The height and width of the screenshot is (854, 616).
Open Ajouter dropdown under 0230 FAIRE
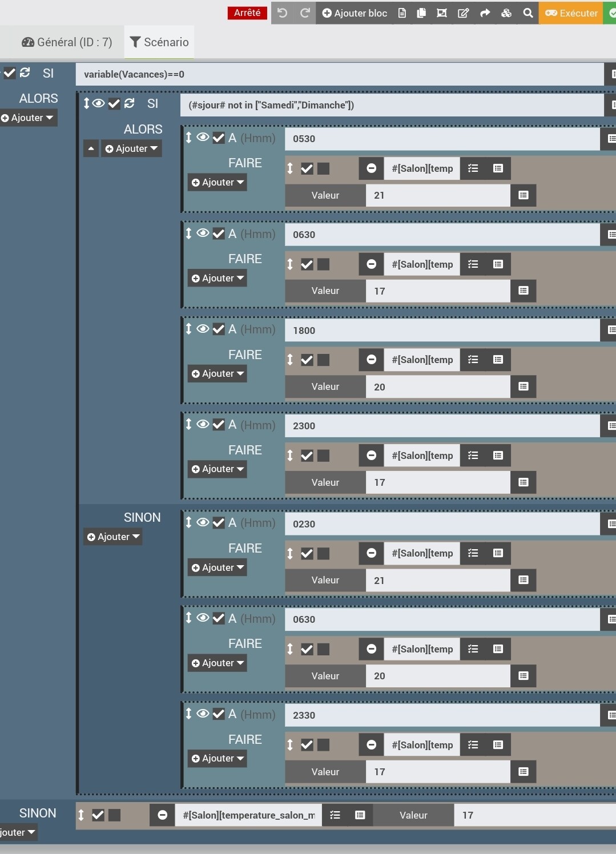(x=218, y=567)
